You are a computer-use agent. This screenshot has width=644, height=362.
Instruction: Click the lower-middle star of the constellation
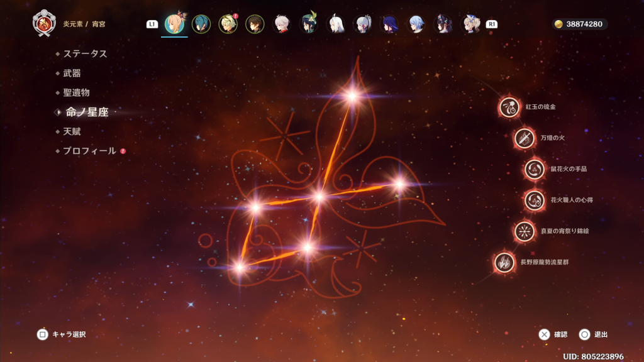pyautogui.click(x=307, y=247)
